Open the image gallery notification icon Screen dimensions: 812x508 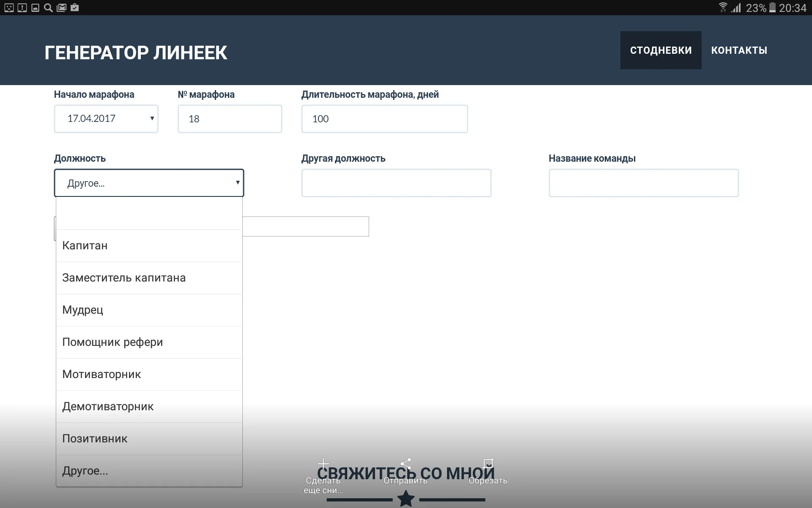[35, 7]
